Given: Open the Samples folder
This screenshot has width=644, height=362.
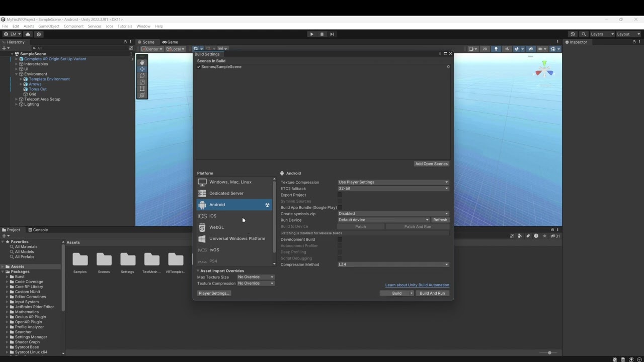Looking at the screenshot, I should [80, 263].
